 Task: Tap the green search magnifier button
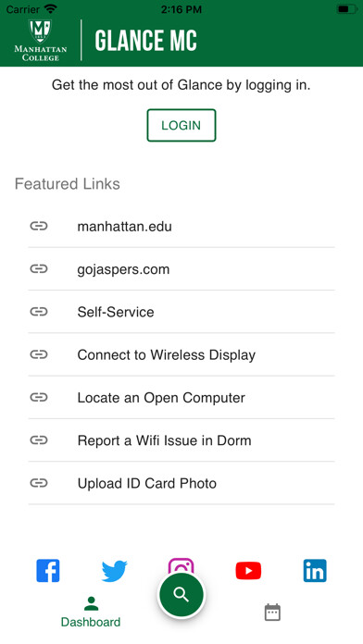pos(181,595)
